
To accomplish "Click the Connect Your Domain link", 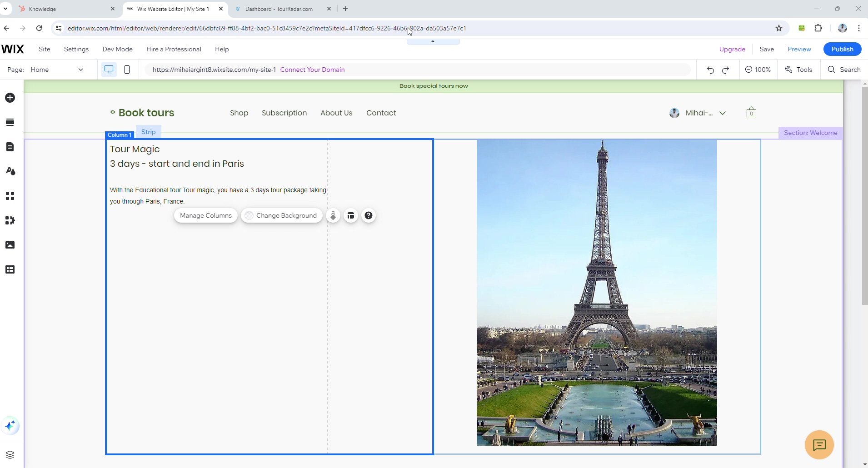I will (x=312, y=70).
